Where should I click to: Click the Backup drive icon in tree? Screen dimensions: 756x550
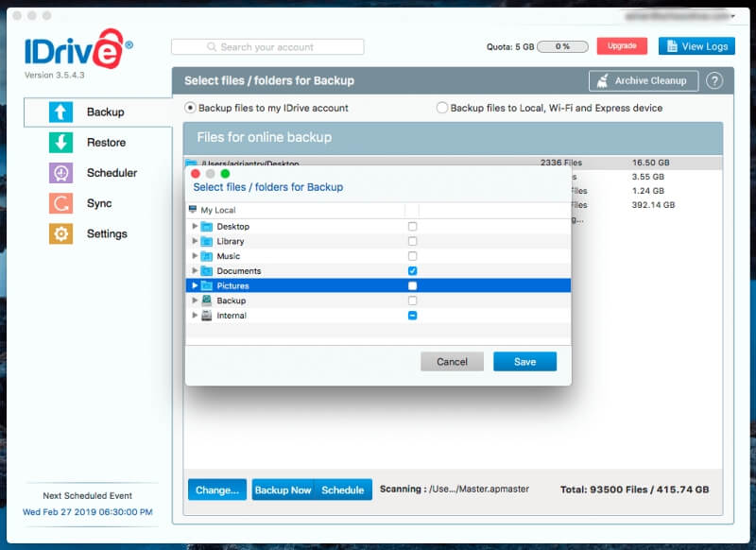pyautogui.click(x=206, y=301)
